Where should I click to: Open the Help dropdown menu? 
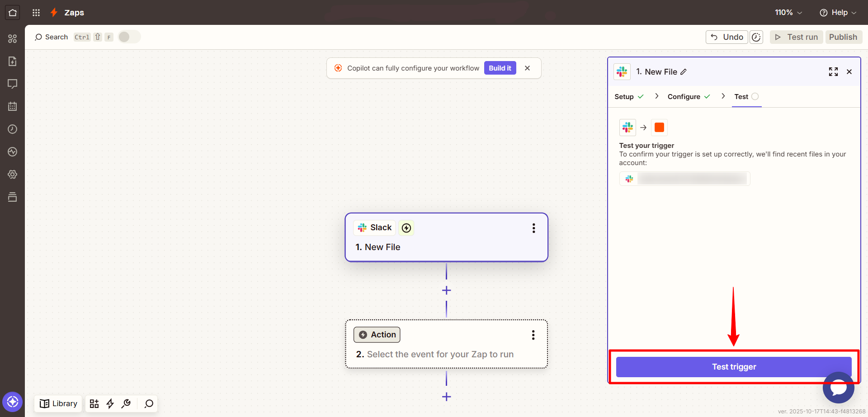[x=838, y=13]
